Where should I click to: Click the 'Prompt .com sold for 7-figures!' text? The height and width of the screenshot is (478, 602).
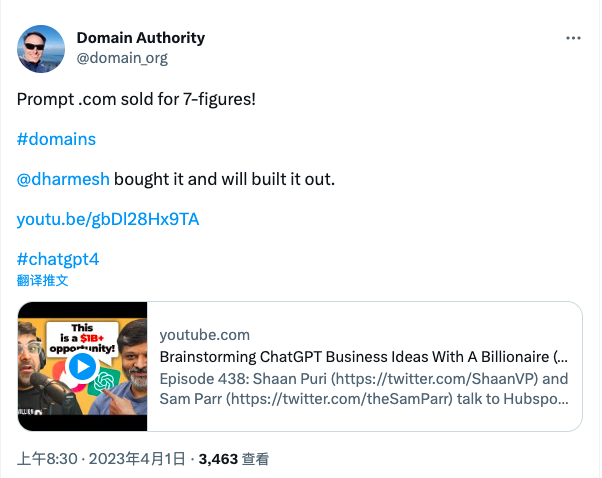click(136, 99)
